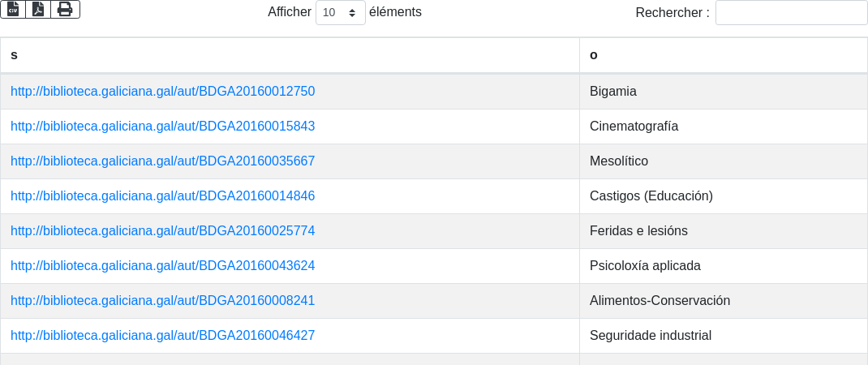The image size is (868, 365).
Task: Open link ending in BDGA20160012750
Action: point(162,92)
